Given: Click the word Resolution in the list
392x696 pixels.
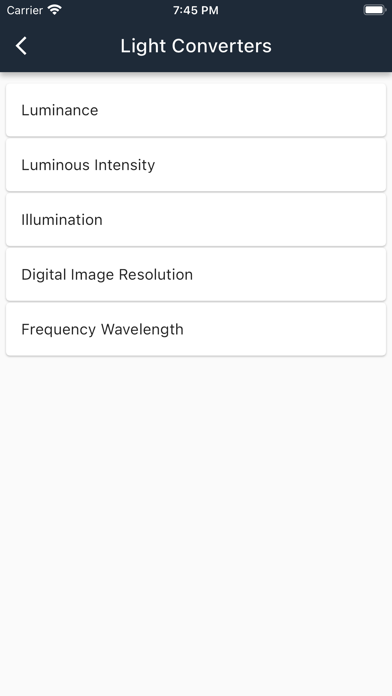Looking at the screenshot, I should pyautogui.click(x=156, y=274).
